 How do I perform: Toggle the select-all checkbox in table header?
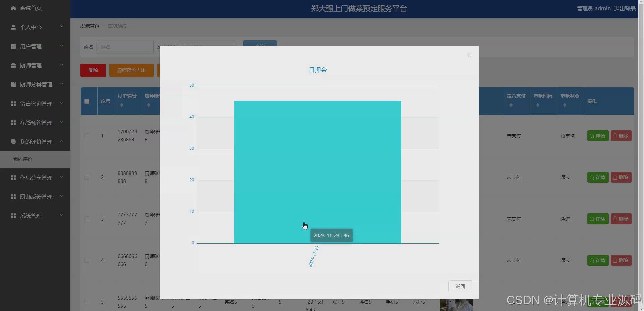[x=87, y=101]
